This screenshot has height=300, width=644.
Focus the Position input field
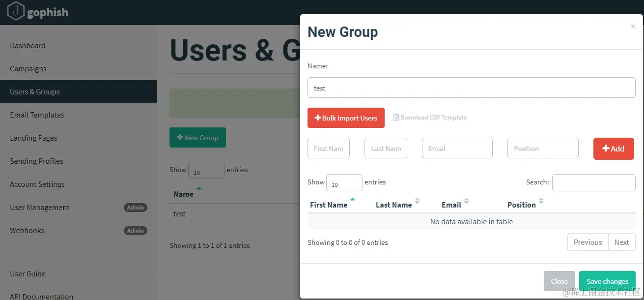click(543, 148)
